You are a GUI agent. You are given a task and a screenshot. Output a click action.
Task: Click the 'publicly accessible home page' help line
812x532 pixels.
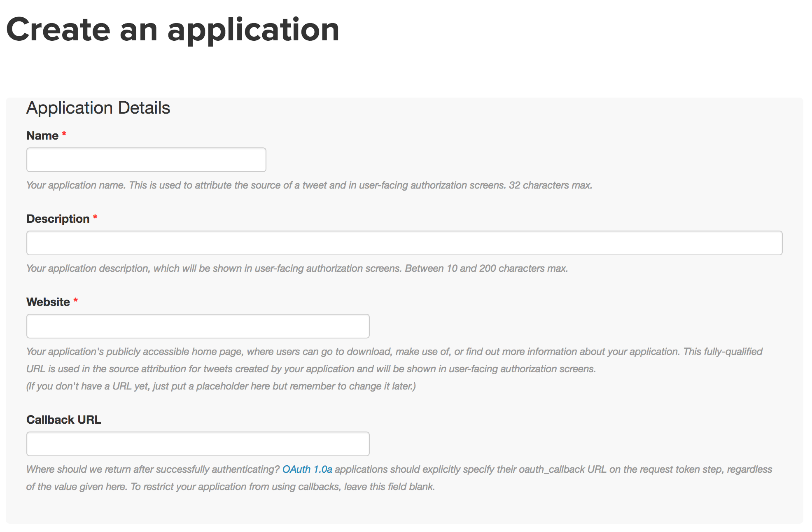click(x=394, y=352)
